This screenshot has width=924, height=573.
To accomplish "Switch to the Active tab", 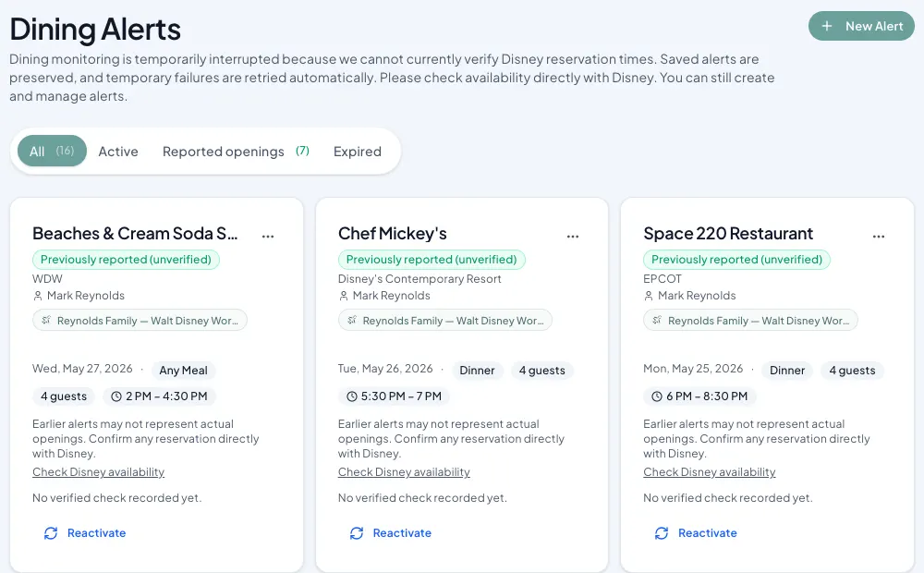I will pyautogui.click(x=118, y=152).
